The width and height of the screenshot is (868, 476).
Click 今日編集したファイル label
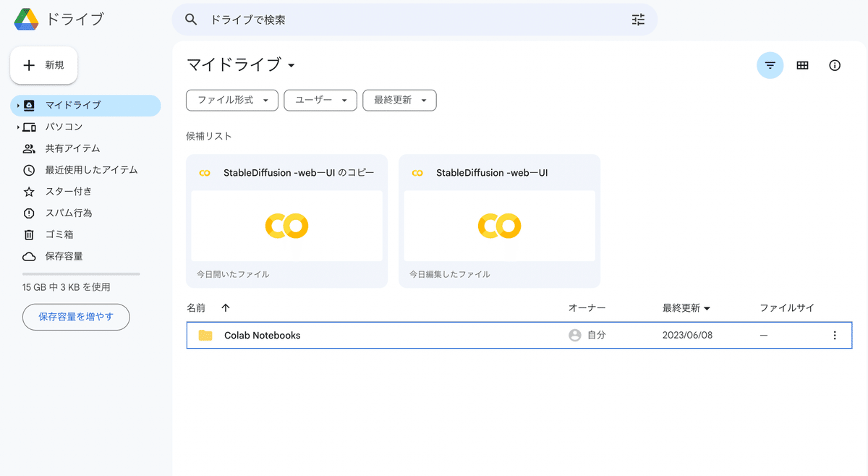(x=450, y=275)
